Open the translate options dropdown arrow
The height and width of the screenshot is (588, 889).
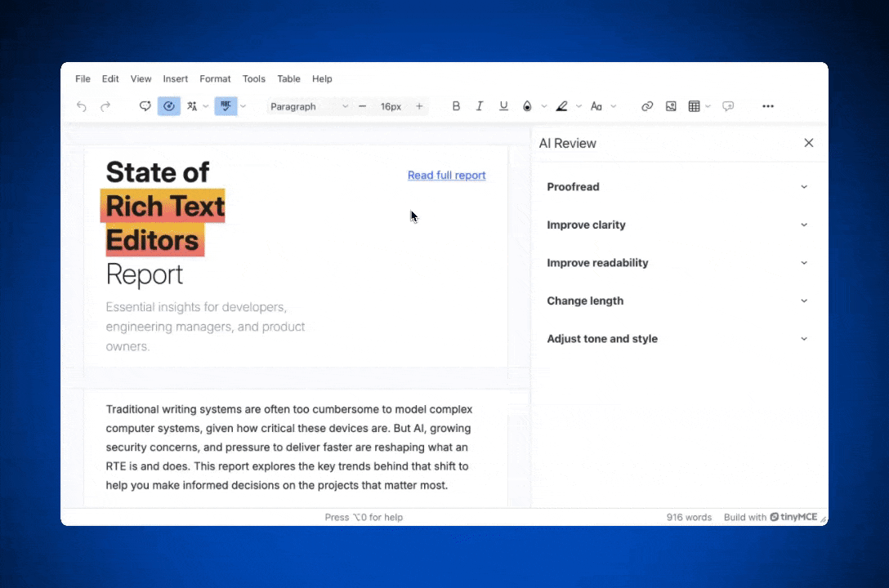pos(206,106)
